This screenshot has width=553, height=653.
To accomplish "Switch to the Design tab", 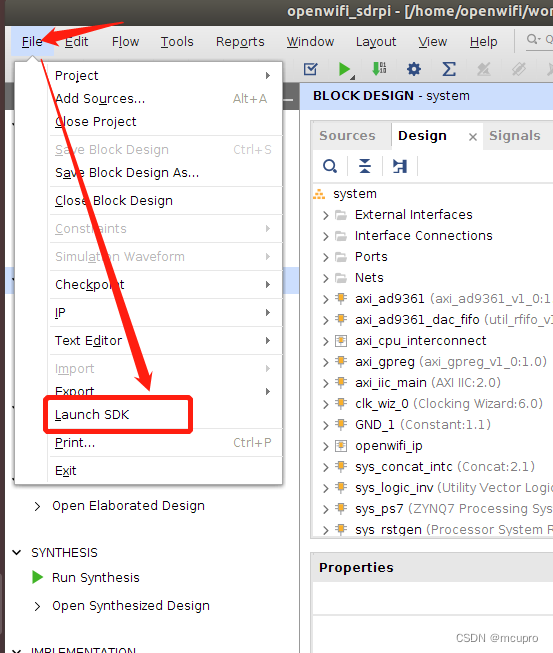I will pos(422,136).
